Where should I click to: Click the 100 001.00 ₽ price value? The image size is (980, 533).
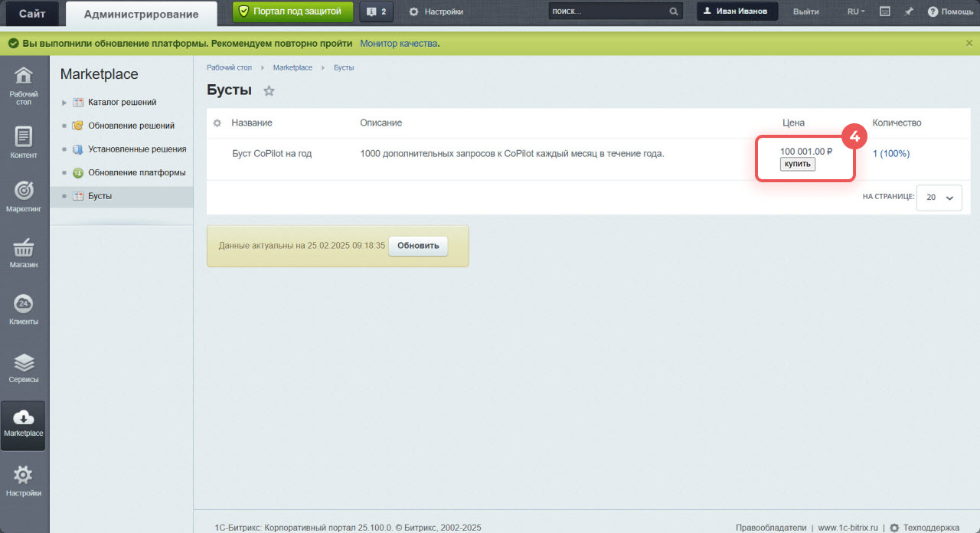[x=805, y=152]
